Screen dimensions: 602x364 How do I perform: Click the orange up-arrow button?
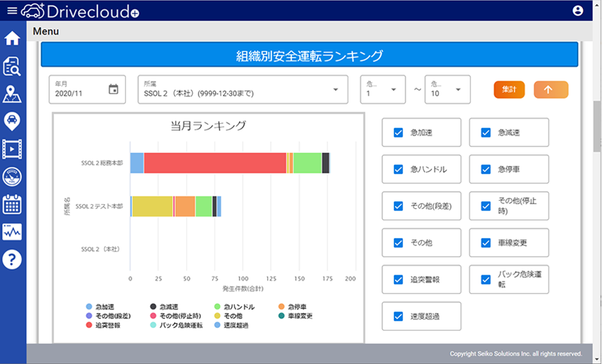(x=551, y=89)
